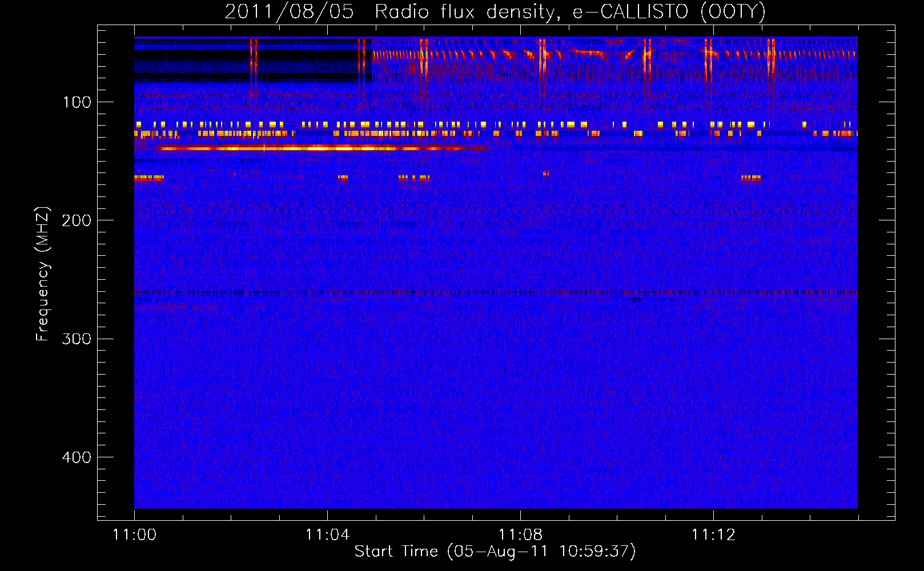Image resolution: width=924 pixels, height=571 pixels.
Task: Click the 'Start Time (05-Aug-11 10:59:37)' x-axis label
Action: tap(495, 552)
